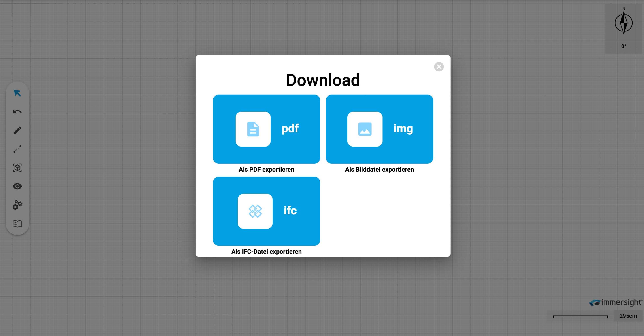This screenshot has height=336, width=644.
Task: Click the undo icon in the toolbar
Action: pos(17,112)
